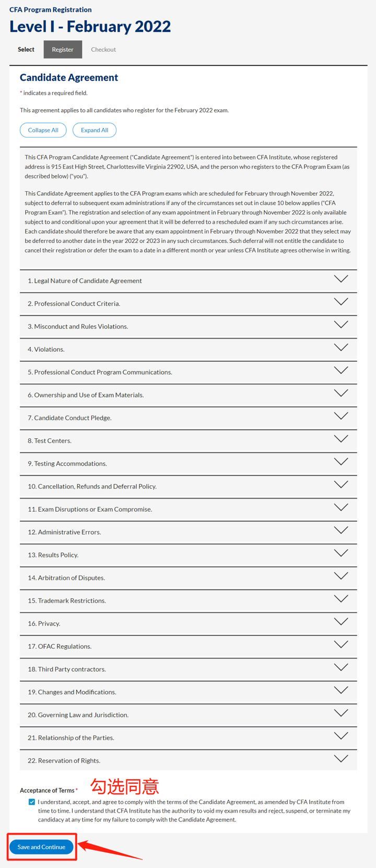Click the chevron icon for Misconduct and Rules Violations

[340, 325]
